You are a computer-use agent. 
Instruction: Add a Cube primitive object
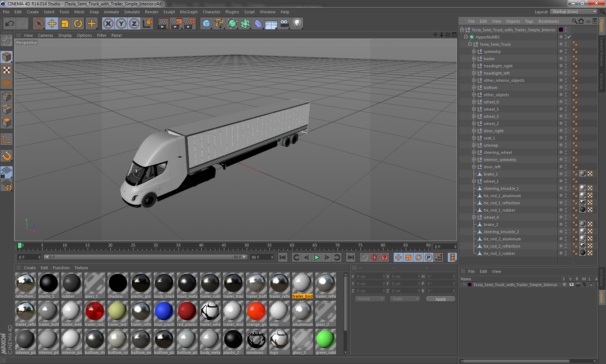tap(206, 24)
